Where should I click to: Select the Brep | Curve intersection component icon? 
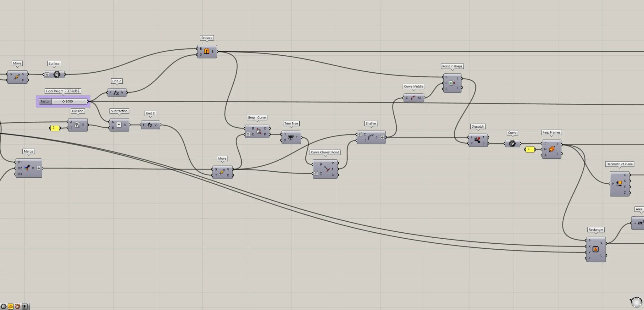tap(259, 131)
